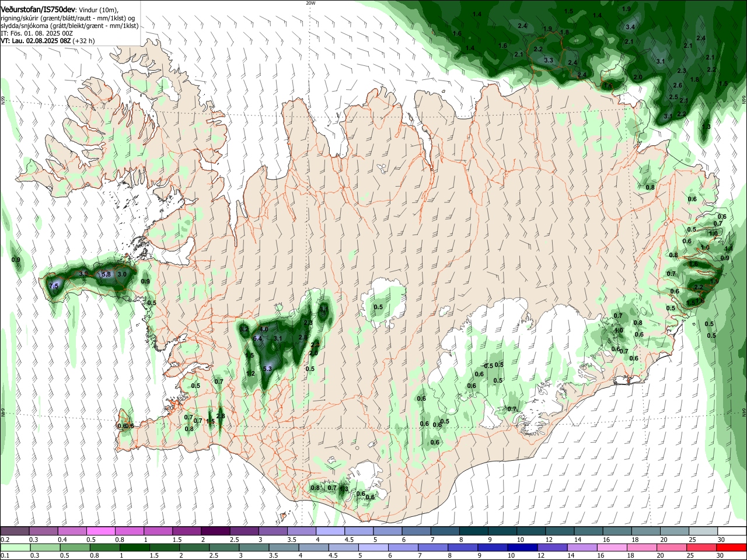
Task: Click the 3.9 precipitation value label
Action: tap(83, 274)
